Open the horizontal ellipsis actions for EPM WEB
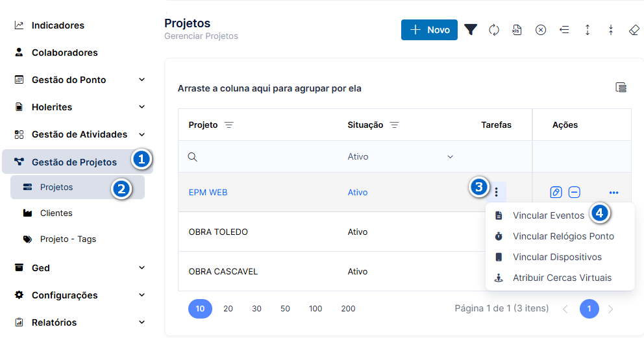Viewport: 644px width, 338px height. 613,193
